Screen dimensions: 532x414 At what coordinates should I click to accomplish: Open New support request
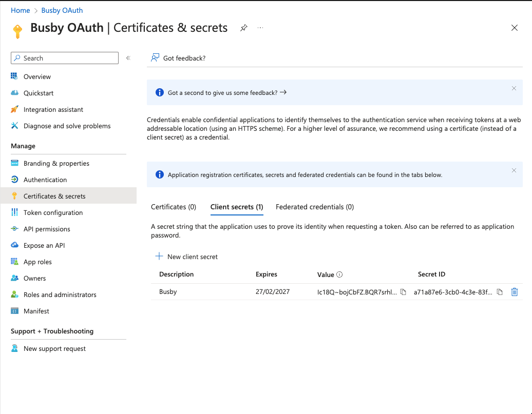[x=54, y=348]
